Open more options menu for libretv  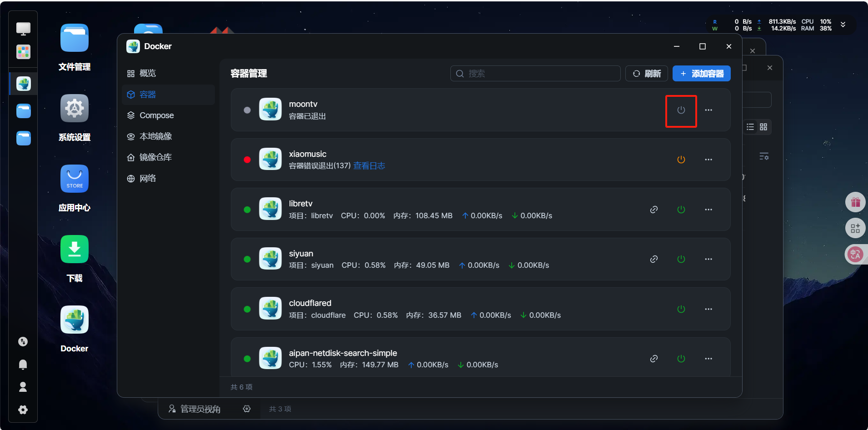point(708,210)
